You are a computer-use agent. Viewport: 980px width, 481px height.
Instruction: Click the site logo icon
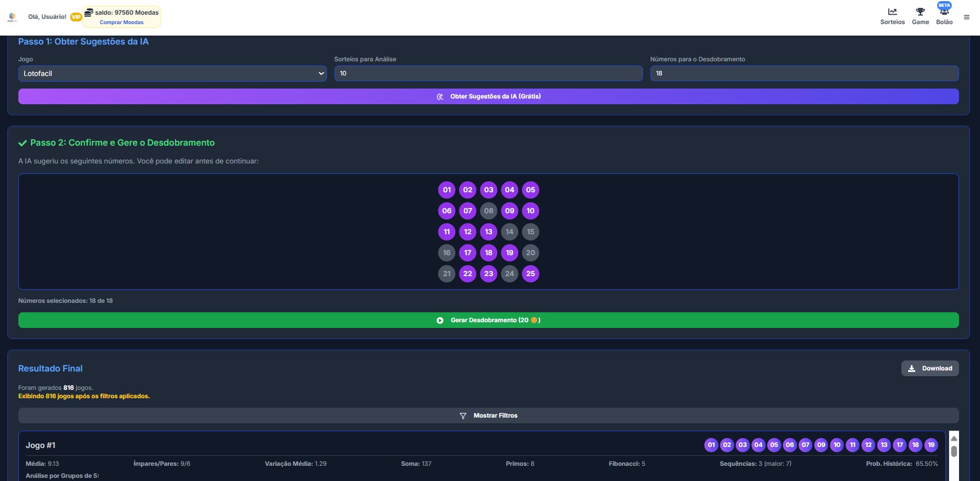coord(12,17)
